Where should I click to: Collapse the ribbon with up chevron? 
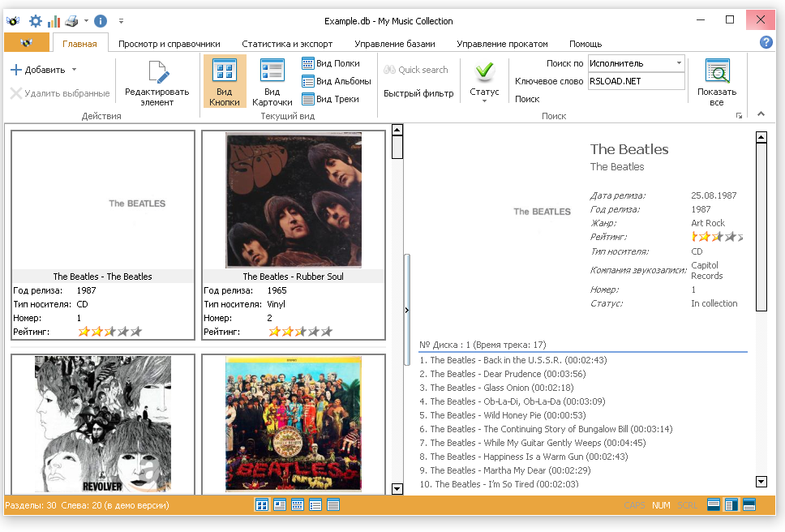click(x=761, y=114)
